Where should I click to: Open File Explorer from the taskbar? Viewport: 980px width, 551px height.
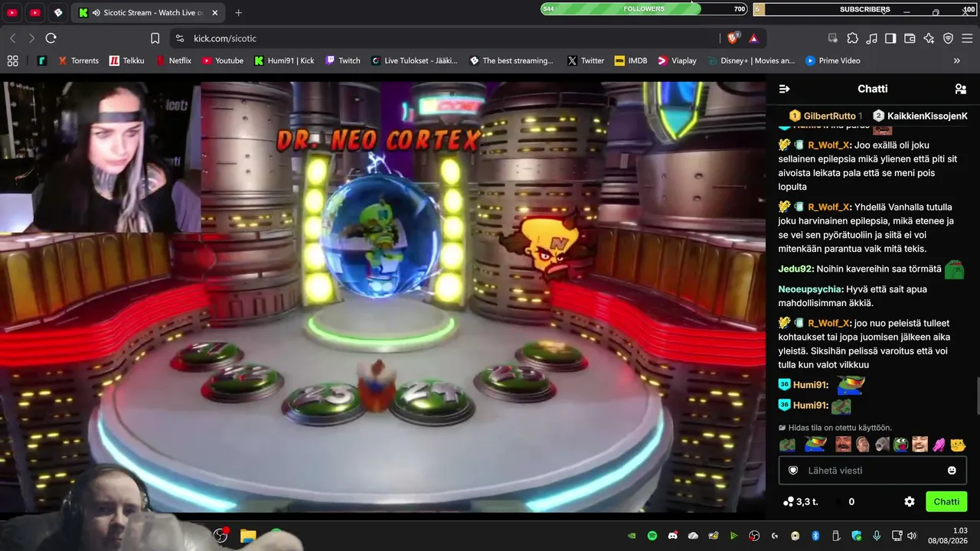(247, 536)
